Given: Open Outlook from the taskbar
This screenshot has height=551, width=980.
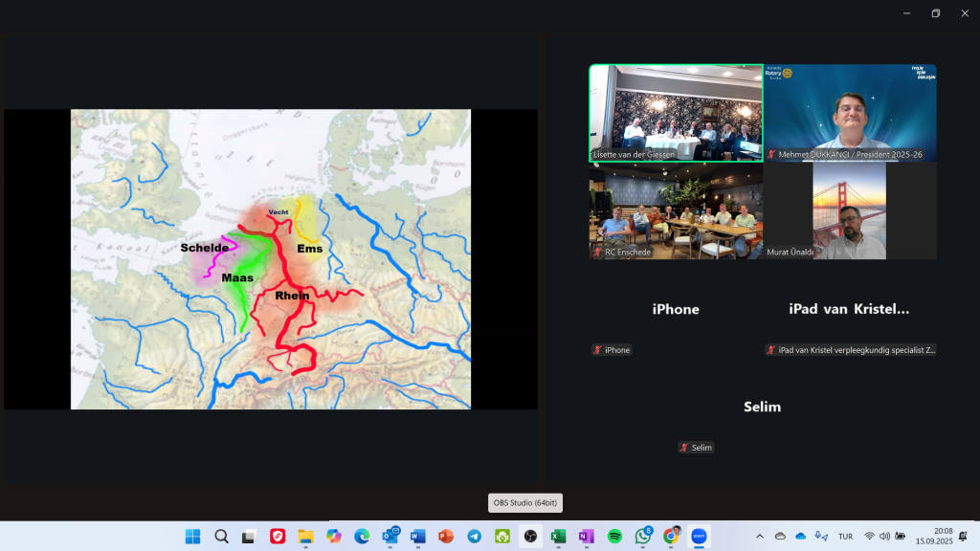Looking at the screenshot, I should click(390, 536).
